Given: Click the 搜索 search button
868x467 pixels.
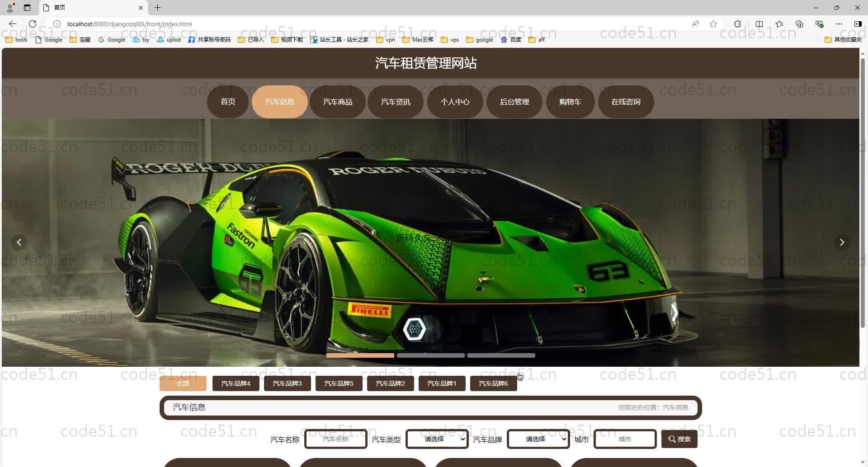Looking at the screenshot, I should pos(679,439).
